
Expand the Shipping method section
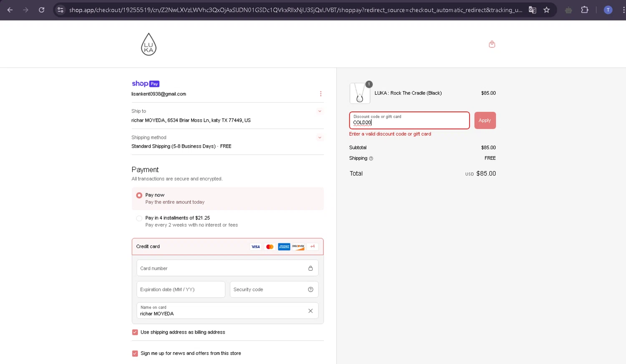[320, 138]
